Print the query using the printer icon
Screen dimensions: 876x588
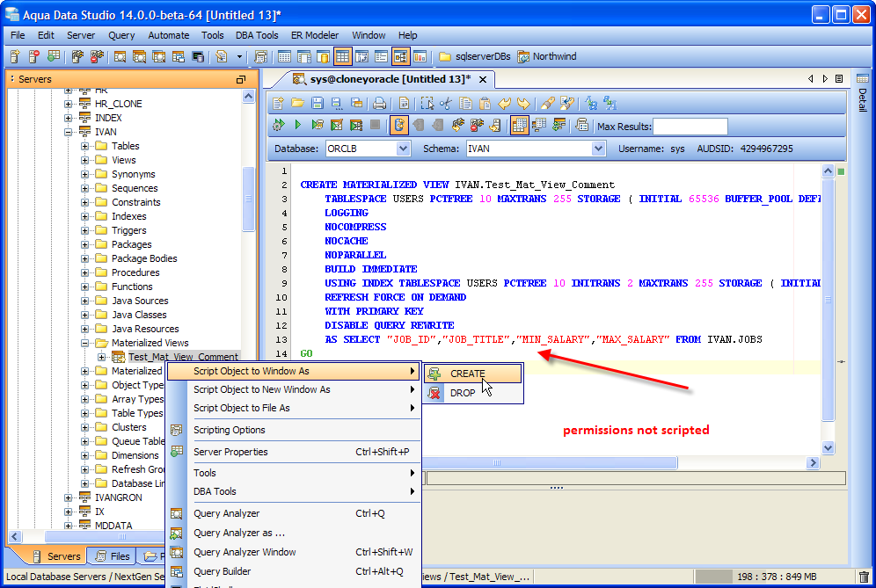click(379, 104)
